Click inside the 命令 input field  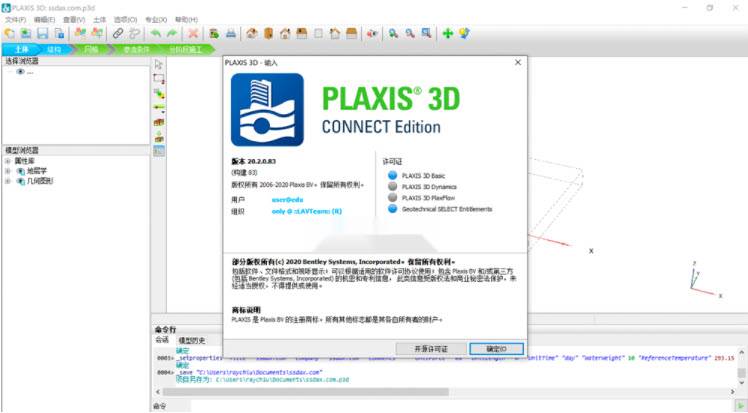click(x=463, y=406)
